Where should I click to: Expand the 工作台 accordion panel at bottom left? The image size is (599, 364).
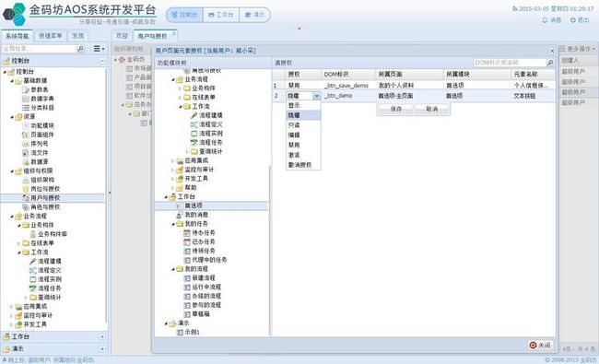click(x=102, y=336)
